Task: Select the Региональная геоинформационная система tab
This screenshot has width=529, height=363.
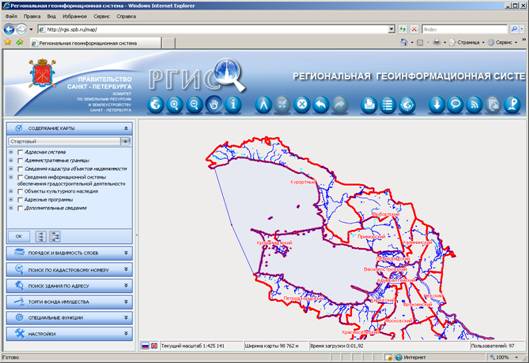Action: pyautogui.click(x=95, y=43)
